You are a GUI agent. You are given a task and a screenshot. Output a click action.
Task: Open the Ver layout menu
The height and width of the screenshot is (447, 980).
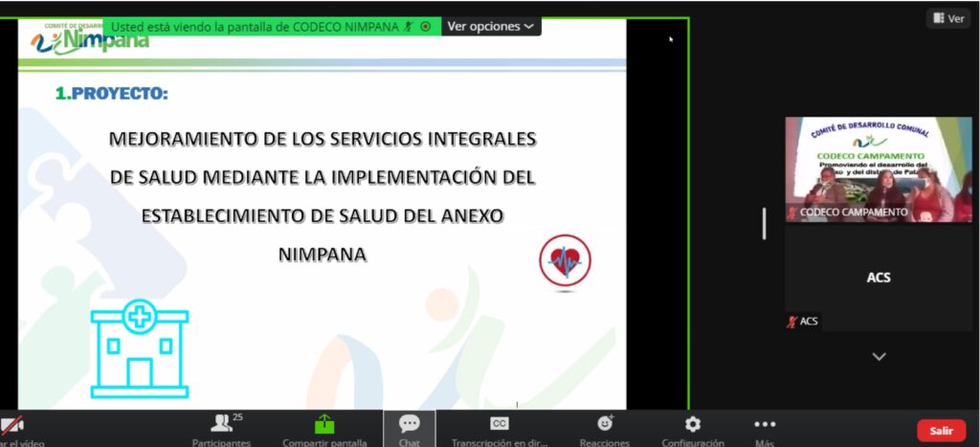click(948, 18)
